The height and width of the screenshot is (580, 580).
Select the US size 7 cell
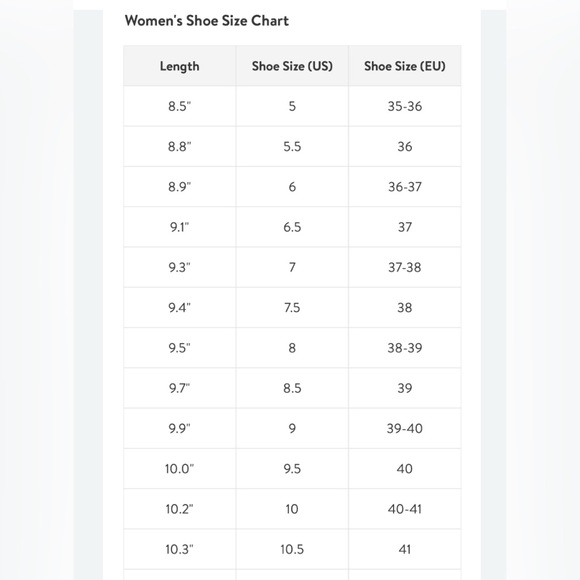point(292,267)
